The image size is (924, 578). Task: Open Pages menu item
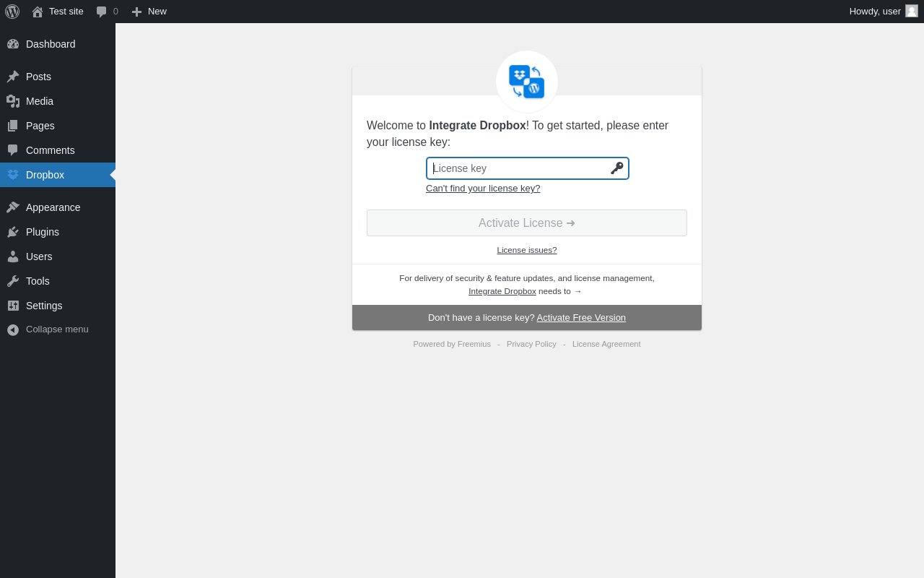click(x=58, y=126)
